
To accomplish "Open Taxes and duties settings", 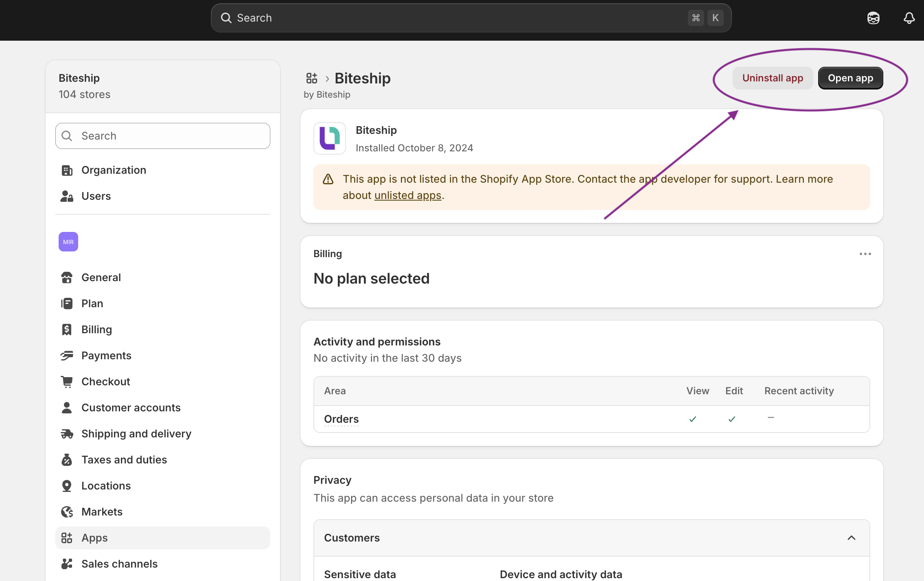I will pos(163,460).
